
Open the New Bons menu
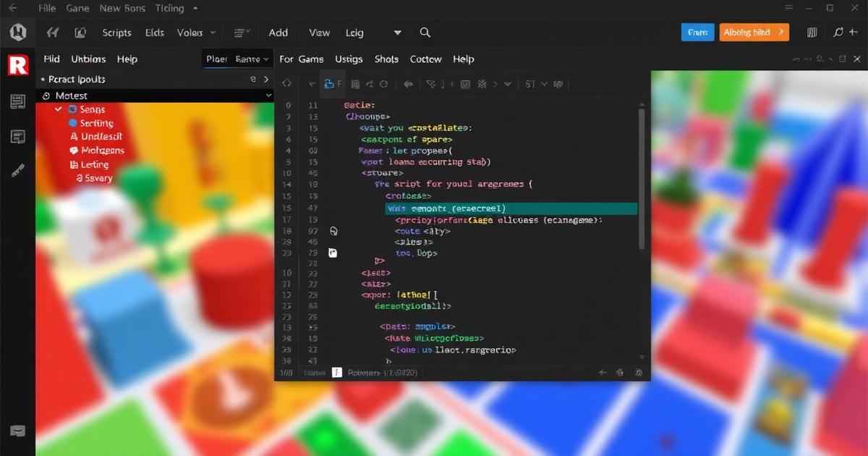(122, 9)
